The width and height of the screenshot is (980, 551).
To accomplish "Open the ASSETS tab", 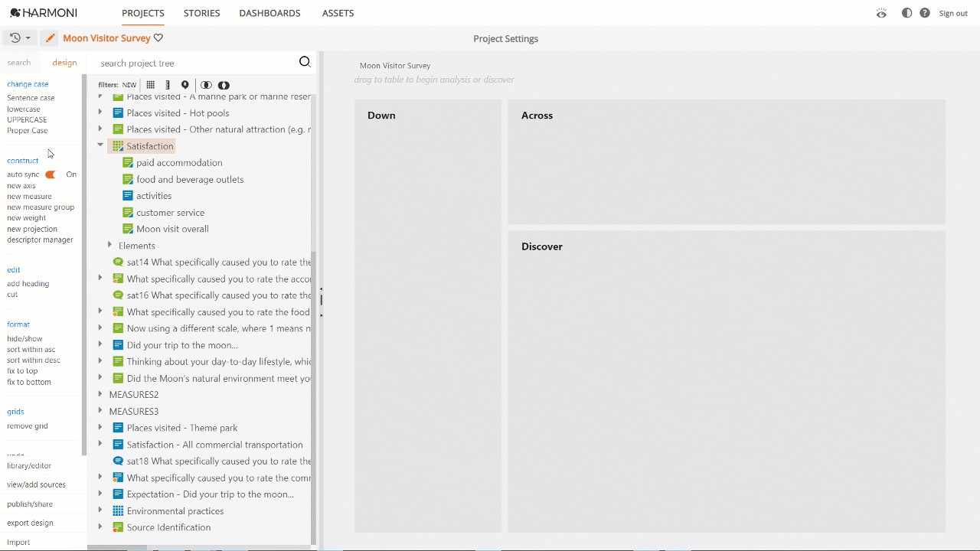I will (338, 13).
